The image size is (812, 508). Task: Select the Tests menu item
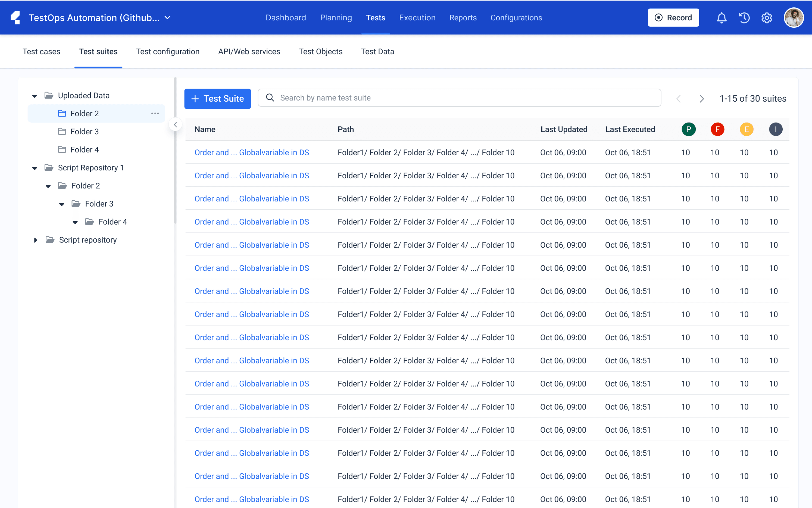(x=376, y=17)
